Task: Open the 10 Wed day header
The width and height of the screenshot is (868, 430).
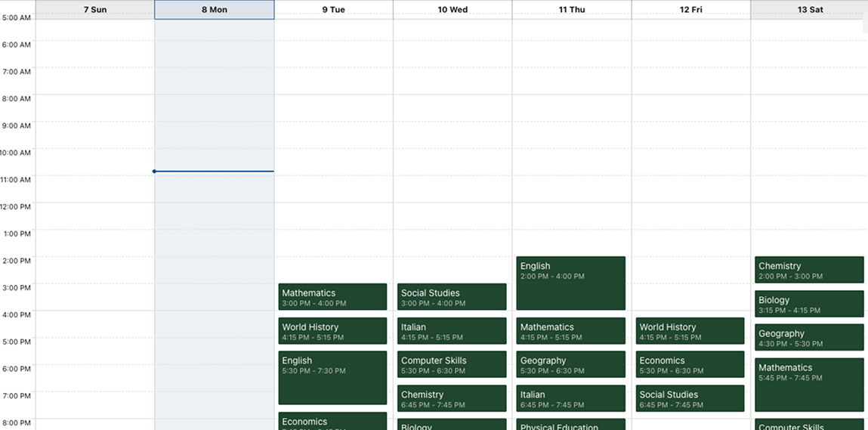Action: tap(453, 10)
